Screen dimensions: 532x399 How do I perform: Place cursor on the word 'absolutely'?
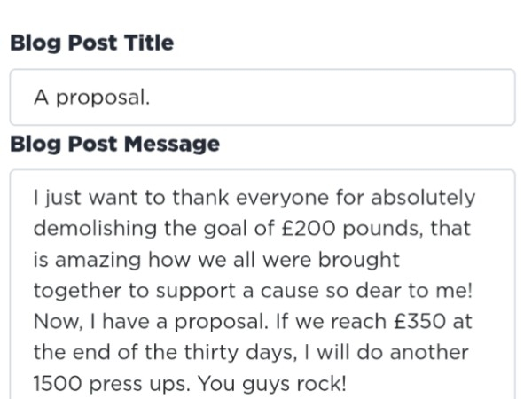click(423, 198)
